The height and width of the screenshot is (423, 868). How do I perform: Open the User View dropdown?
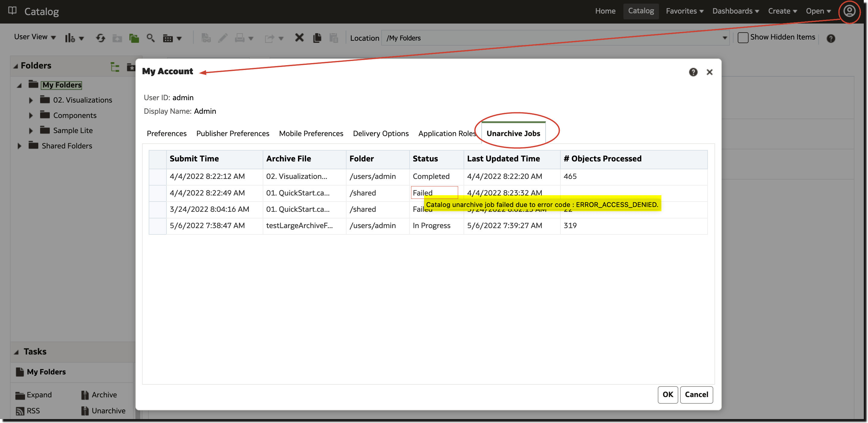[35, 37]
